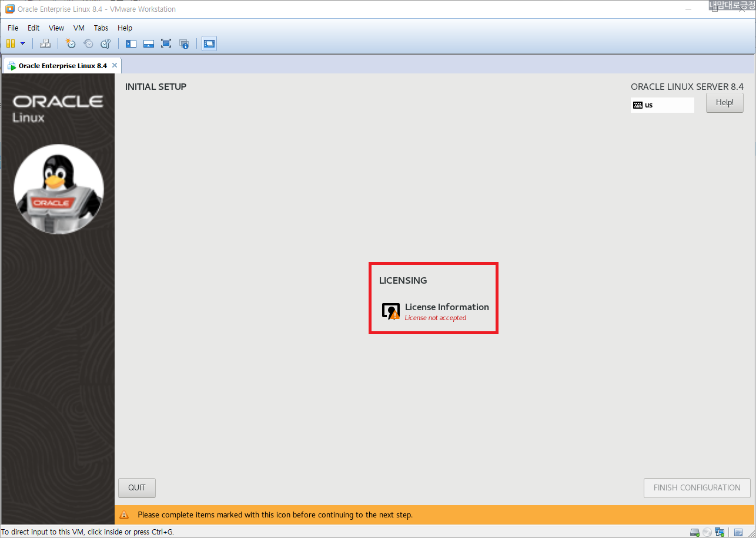Click the VMware Workstation title bar icon
This screenshot has height=538, width=756.
(9, 9)
